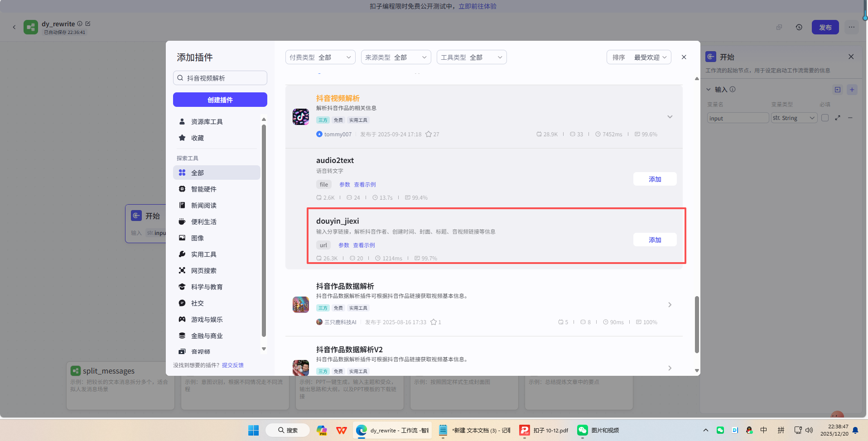Select 便利生活 category

tap(217, 221)
